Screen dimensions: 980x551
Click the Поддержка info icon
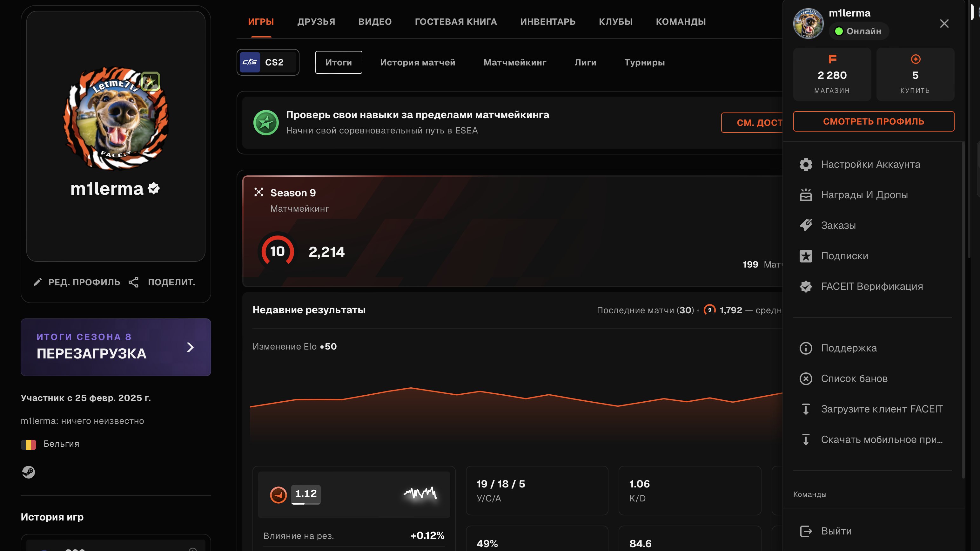(805, 348)
